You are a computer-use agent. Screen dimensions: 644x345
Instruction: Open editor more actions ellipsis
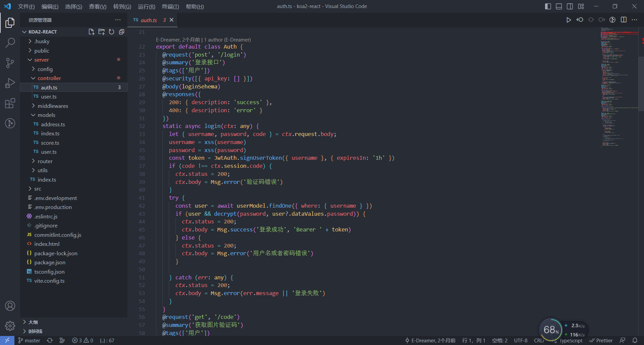[x=634, y=20]
